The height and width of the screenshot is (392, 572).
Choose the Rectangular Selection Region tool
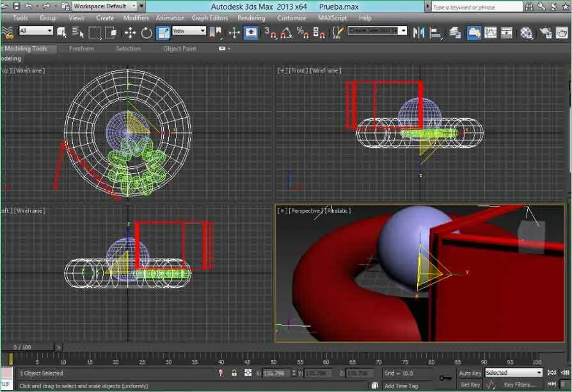pyautogui.click(x=95, y=33)
